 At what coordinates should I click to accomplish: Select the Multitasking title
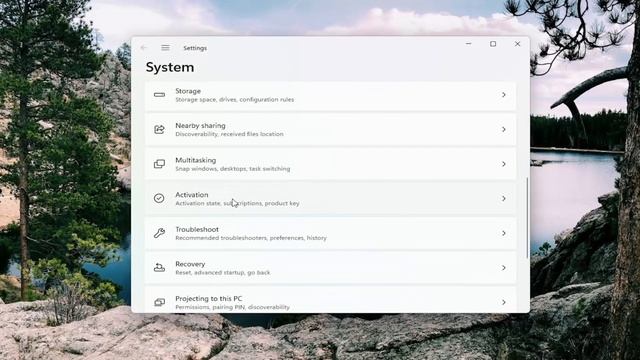point(196,160)
